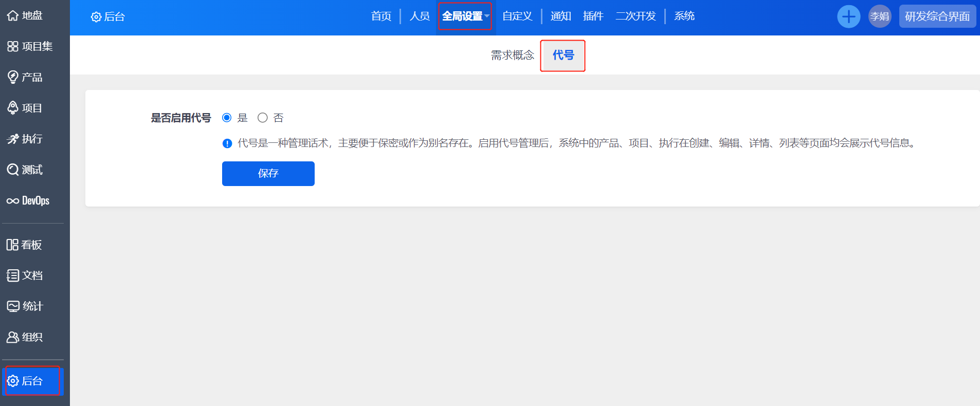The width and height of the screenshot is (980, 406).
Task: Open the 系统 menu item
Action: tap(684, 16)
